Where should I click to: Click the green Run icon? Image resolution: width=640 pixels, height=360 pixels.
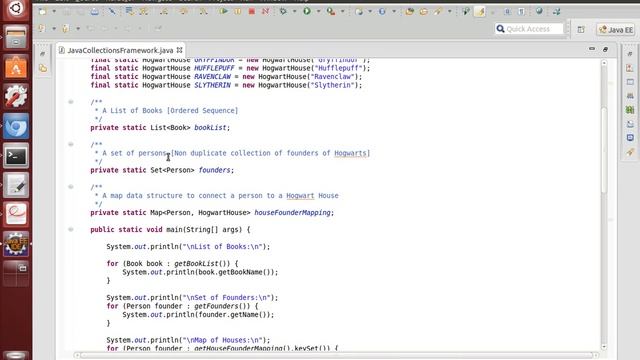coord(307,11)
